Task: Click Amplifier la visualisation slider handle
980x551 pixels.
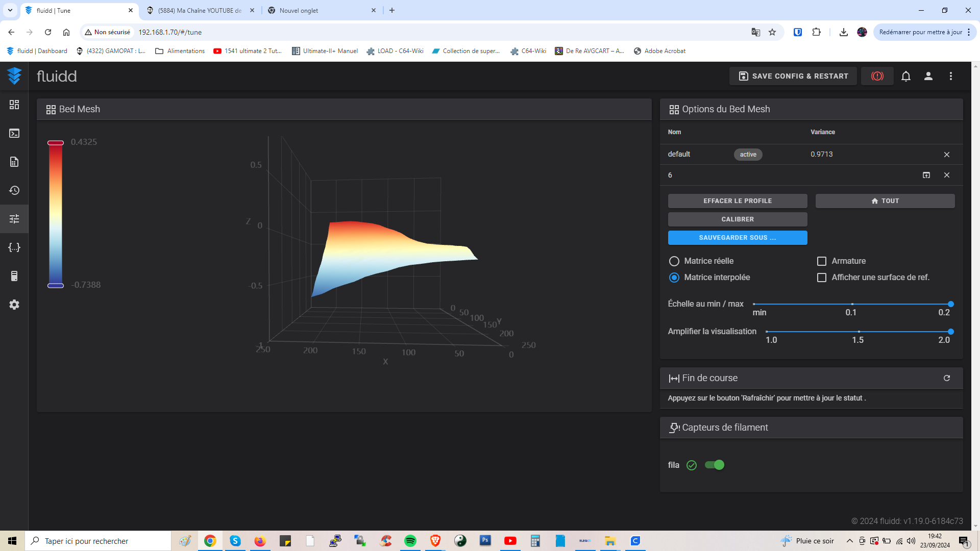Action: (950, 332)
